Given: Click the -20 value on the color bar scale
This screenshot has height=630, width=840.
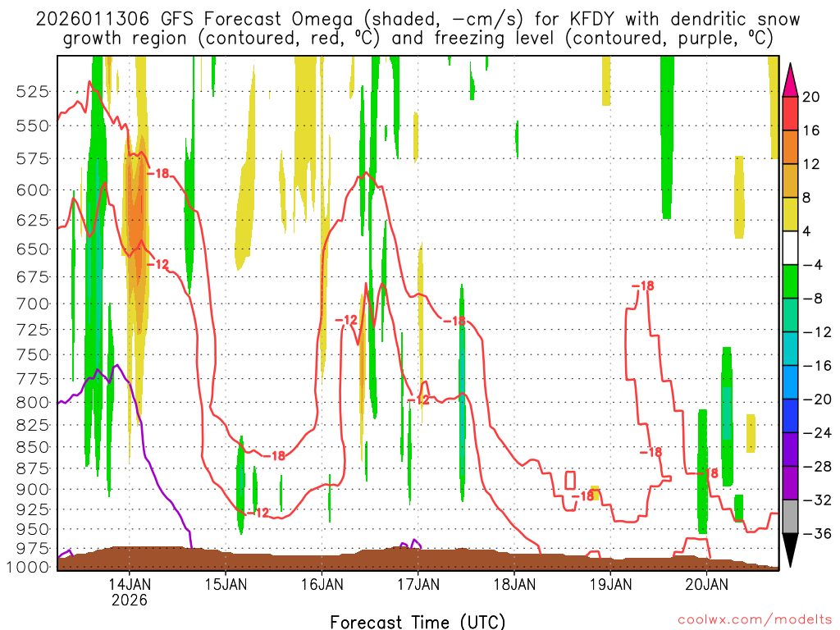Looking at the screenshot, I should coord(816,399).
